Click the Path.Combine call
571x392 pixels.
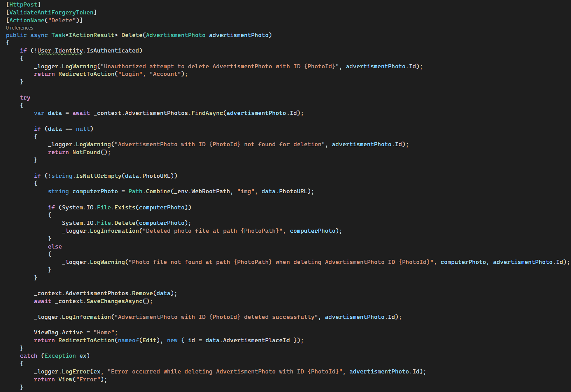coord(149,191)
